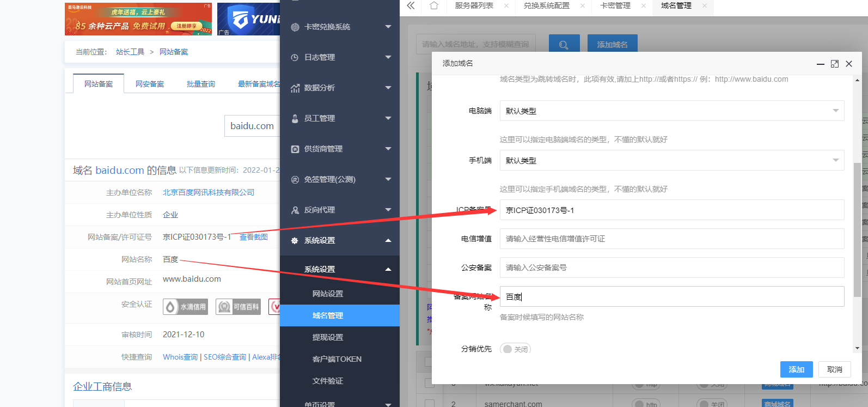Viewport: 868px width, 407px height.
Task: Click the 日志管理 clock icon
Action: point(295,57)
